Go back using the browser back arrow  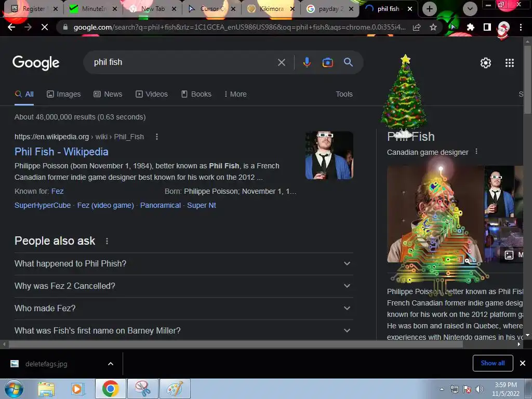point(11,28)
